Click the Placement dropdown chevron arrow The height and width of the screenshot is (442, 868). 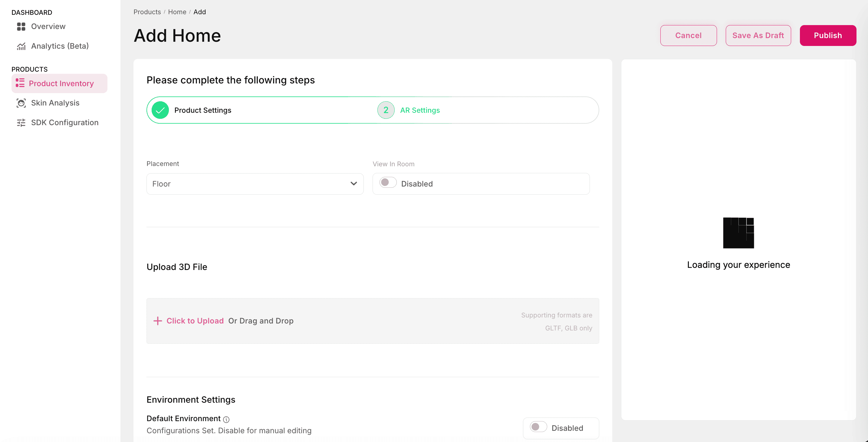coord(353,184)
